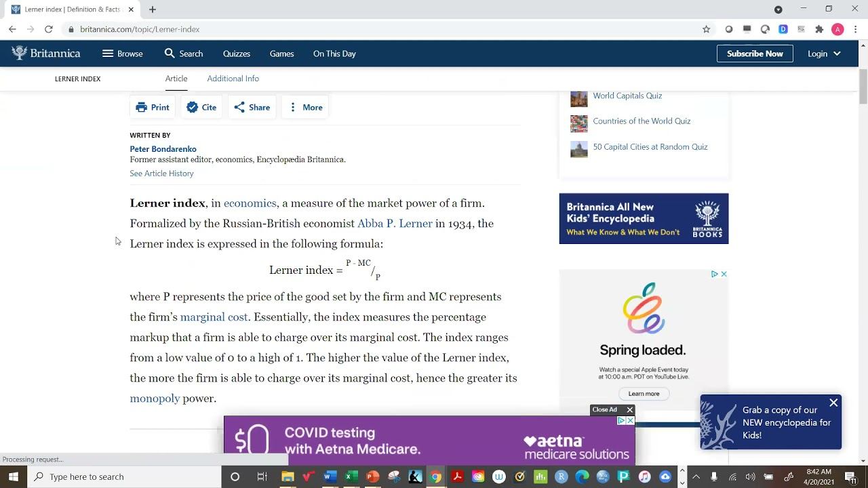Open the marginal cost link
The image size is (868, 488).
(x=214, y=317)
